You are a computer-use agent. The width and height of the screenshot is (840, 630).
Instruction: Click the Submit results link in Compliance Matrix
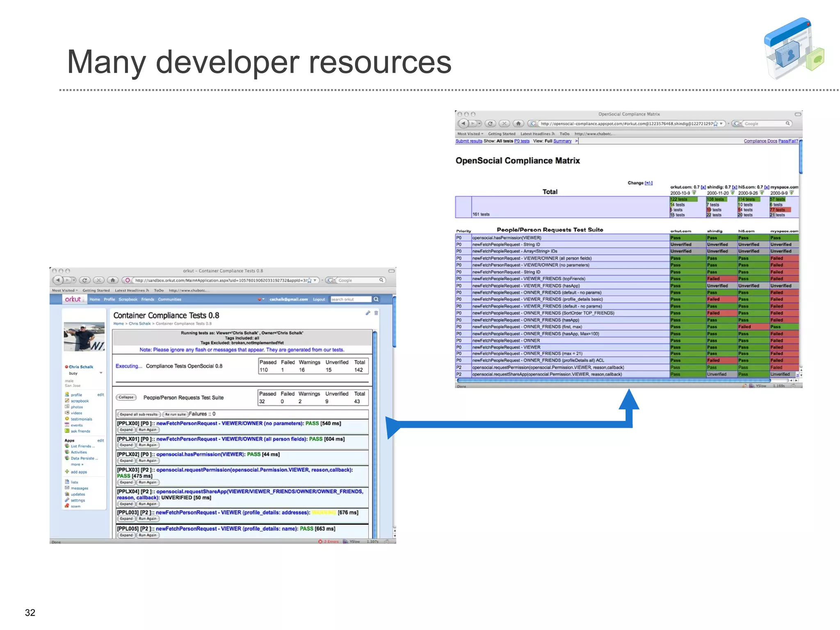[x=469, y=141]
